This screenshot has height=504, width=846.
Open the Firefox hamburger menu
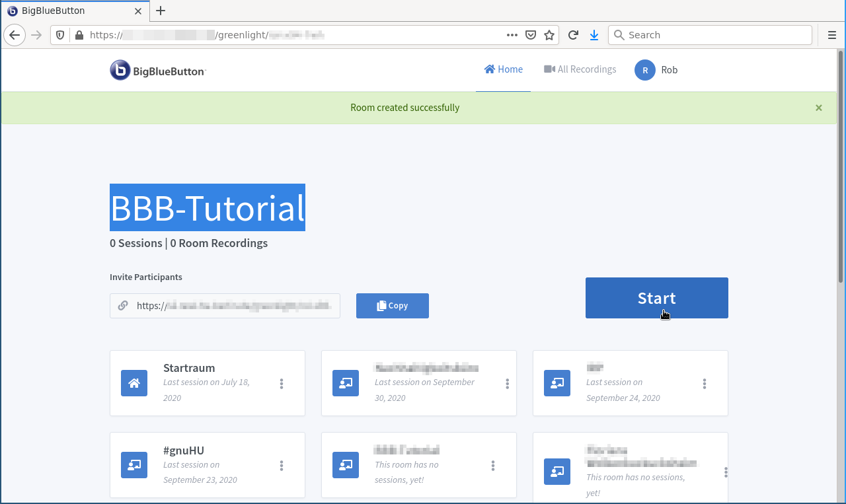(x=832, y=35)
